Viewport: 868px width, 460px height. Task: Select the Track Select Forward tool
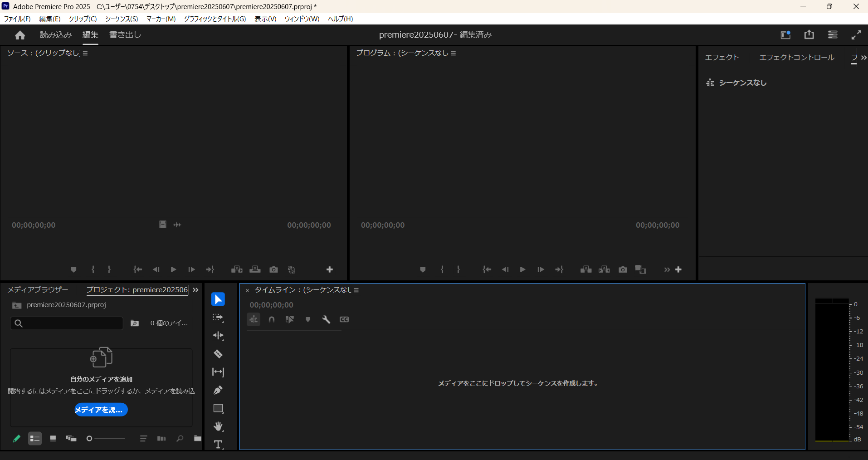[x=218, y=318]
